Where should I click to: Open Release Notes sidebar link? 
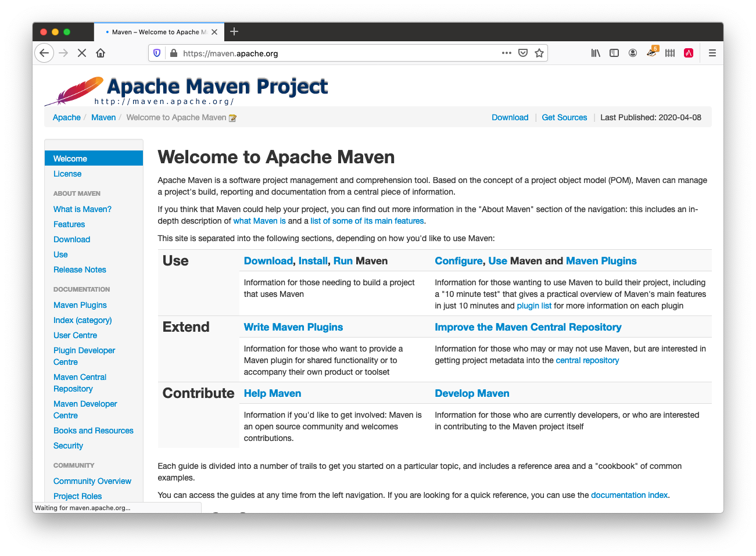80,270
